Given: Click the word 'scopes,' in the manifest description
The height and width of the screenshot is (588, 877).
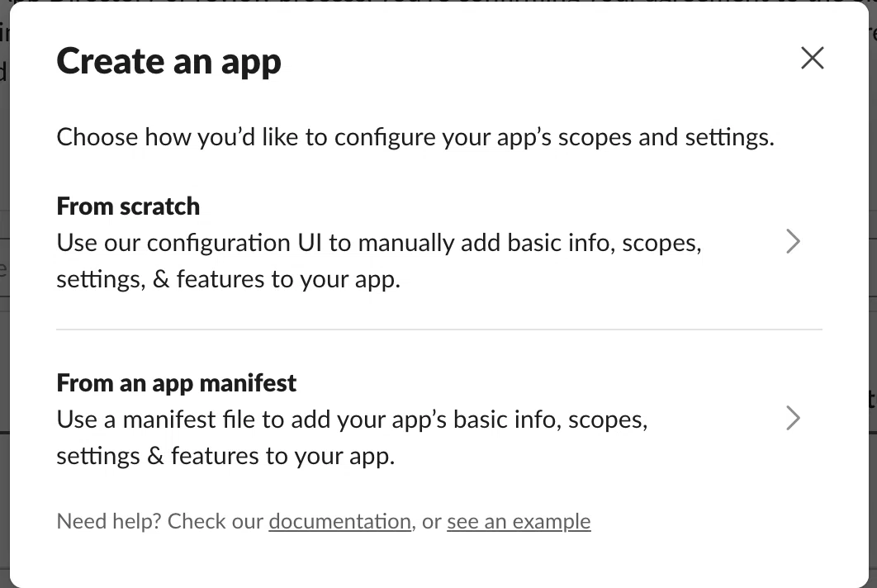Looking at the screenshot, I should (608, 420).
